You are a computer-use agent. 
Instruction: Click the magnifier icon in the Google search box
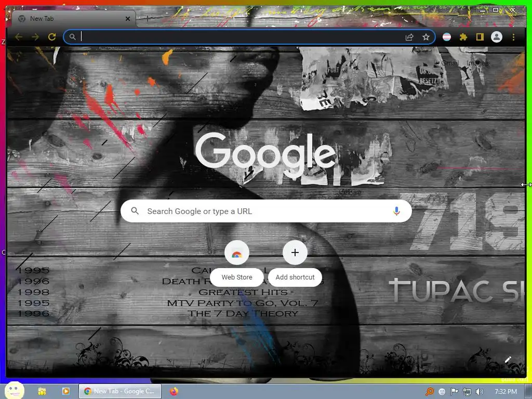135,211
